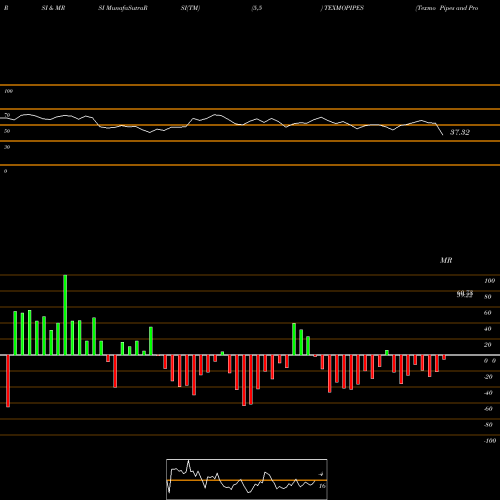Screen dimensions: 500x500
Task: Click the 50 label on the RSI axis
Action: pyautogui.click(x=7, y=131)
